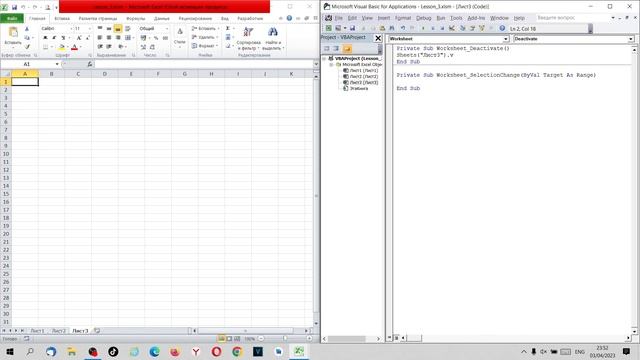Select column D header
The height and width of the screenshot is (360, 640).
click(x=104, y=74)
